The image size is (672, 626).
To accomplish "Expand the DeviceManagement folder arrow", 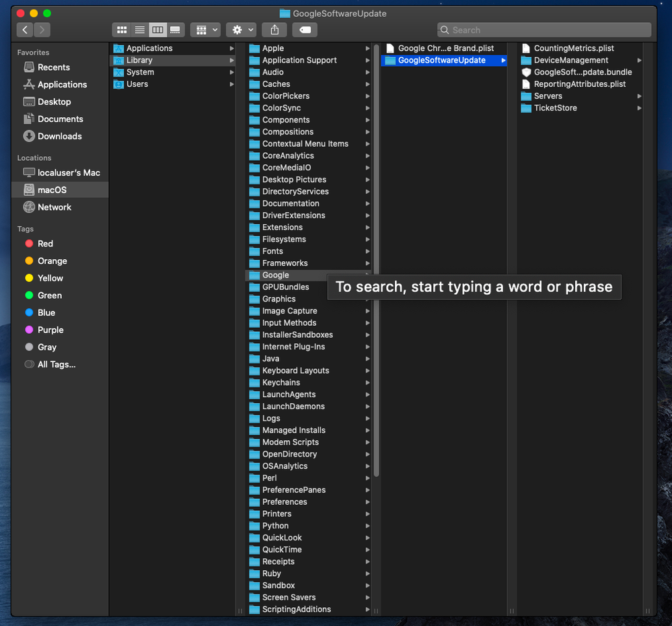I will [x=639, y=61].
